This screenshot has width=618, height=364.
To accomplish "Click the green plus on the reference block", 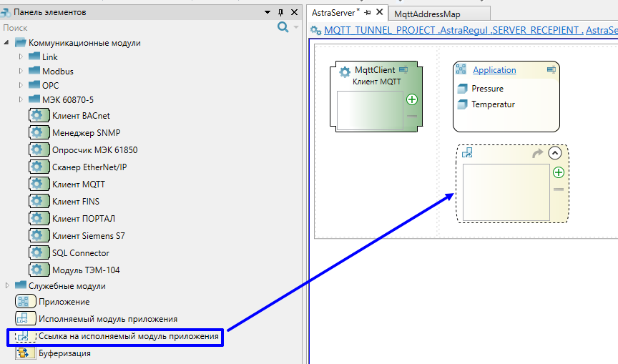I will (559, 172).
